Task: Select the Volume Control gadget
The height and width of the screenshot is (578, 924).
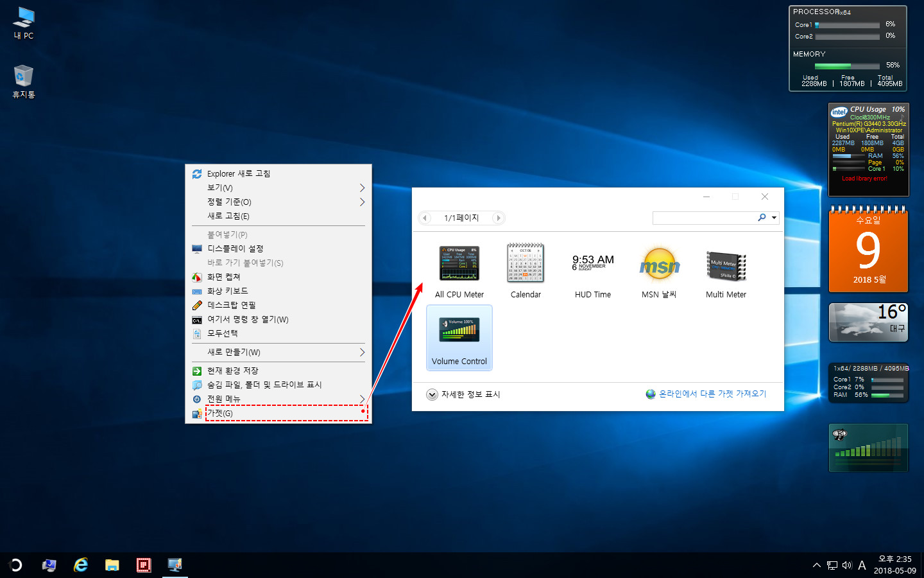Action: pyautogui.click(x=459, y=338)
